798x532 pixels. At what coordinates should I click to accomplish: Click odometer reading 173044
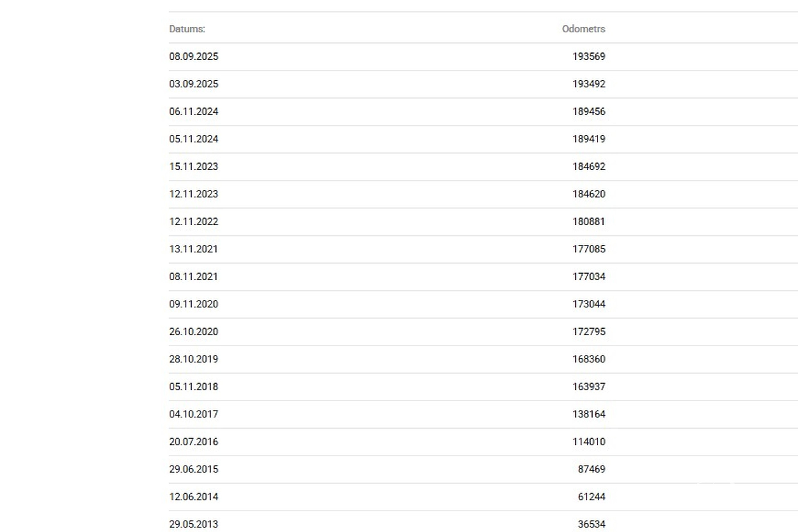(589, 304)
